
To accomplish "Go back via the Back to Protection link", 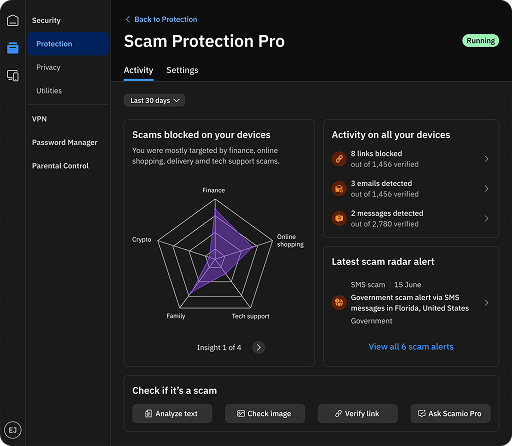I will pos(166,19).
